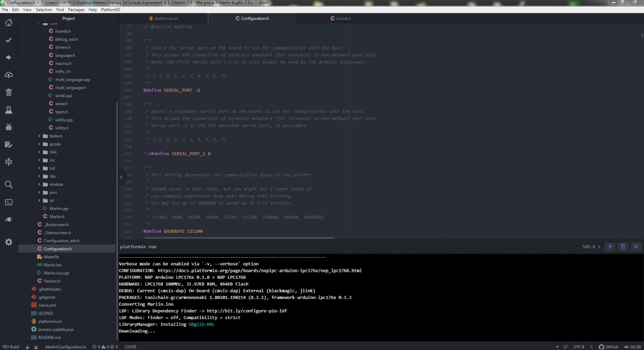
Task: Switch to the platformio.ini tab
Action: 164,18
